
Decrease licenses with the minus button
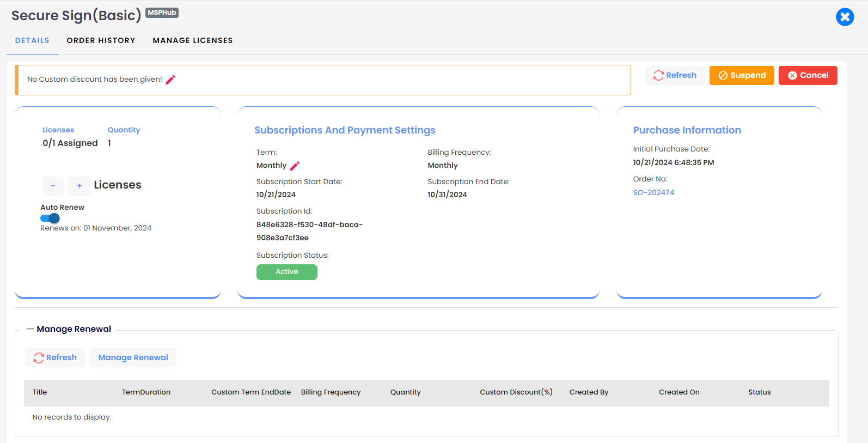(x=53, y=186)
